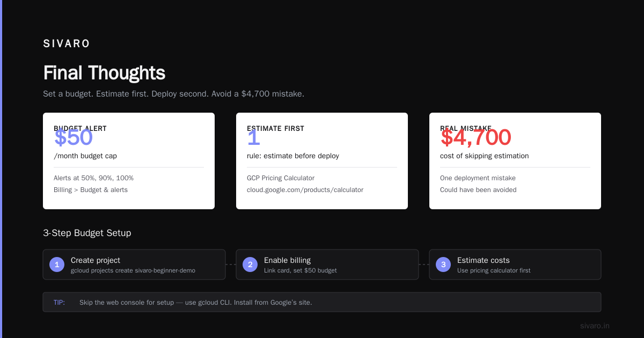The image size is (644, 338).
Task: Click the cloud.google.com/products/calculator link
Action: click(305, 190)
